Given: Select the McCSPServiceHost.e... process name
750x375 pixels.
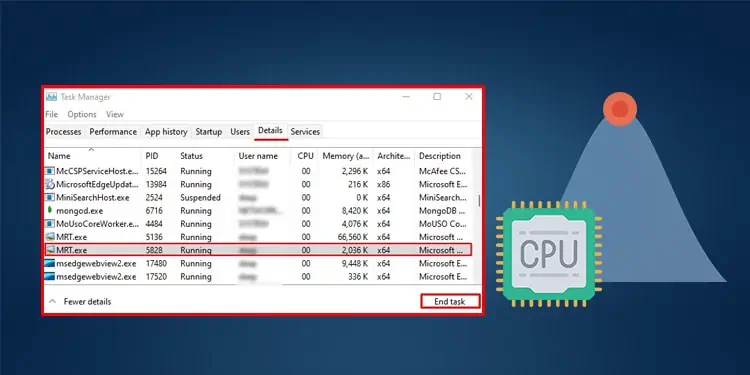Looking at the screenshot, I should (x=98, y=171).
